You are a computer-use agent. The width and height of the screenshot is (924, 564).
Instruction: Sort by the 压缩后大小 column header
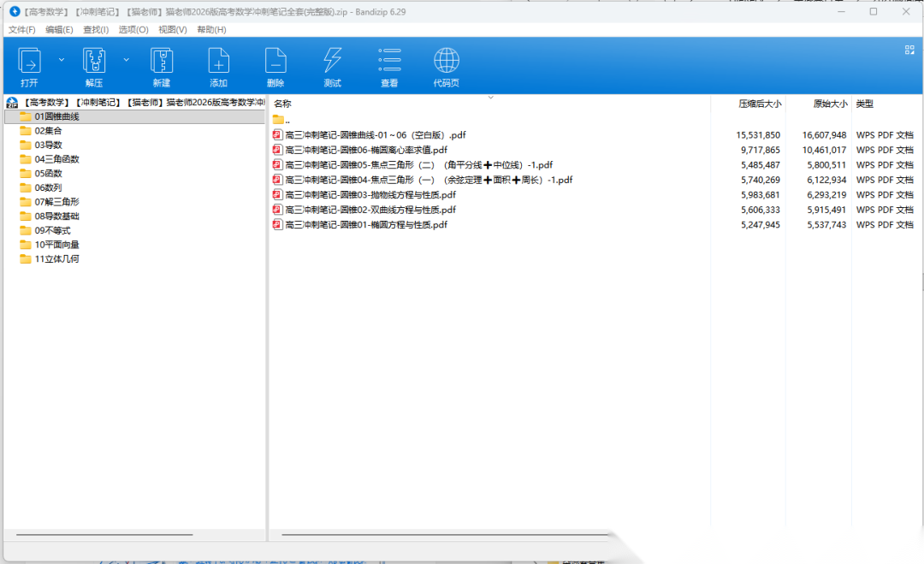(759, 104)
